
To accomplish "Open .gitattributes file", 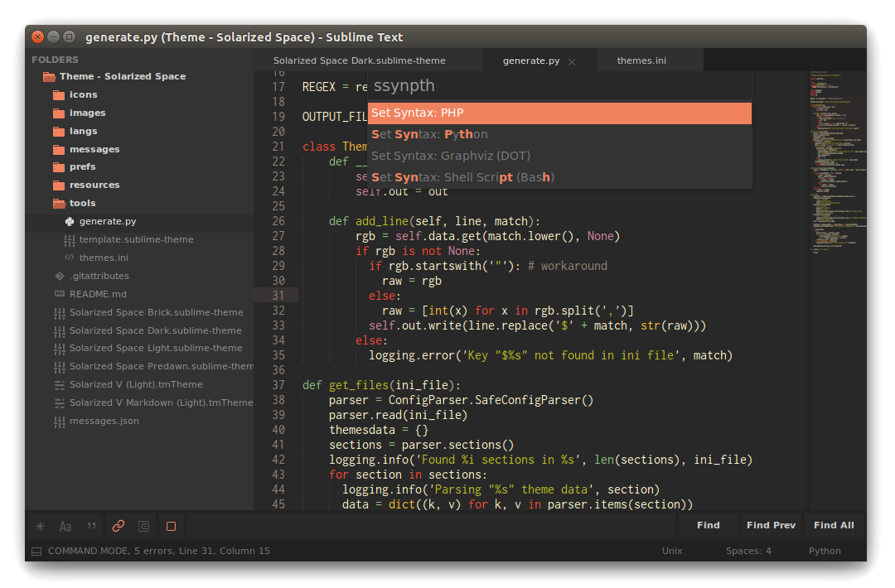I will point(99,276).
